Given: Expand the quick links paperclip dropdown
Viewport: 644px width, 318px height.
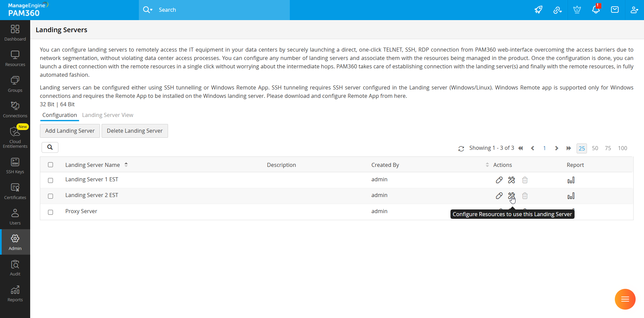Looking at the screenshot, I should (x=558, y=10).
